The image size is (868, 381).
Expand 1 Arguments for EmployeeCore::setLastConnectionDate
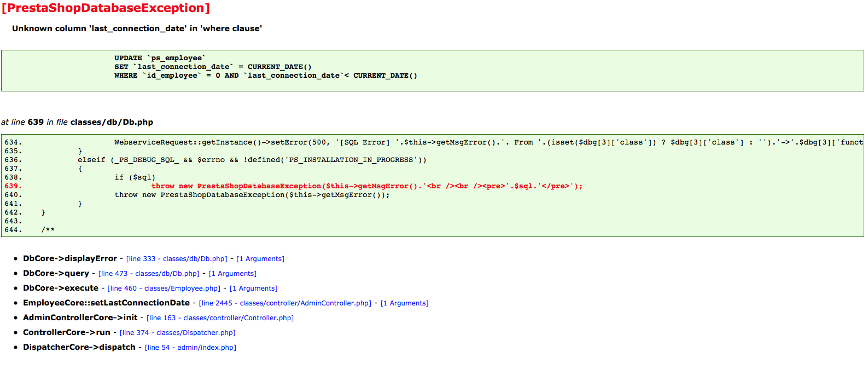405,303
